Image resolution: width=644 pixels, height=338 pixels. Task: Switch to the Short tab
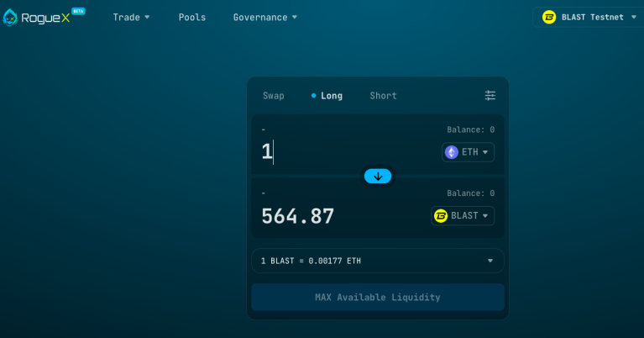coord(383,96)
